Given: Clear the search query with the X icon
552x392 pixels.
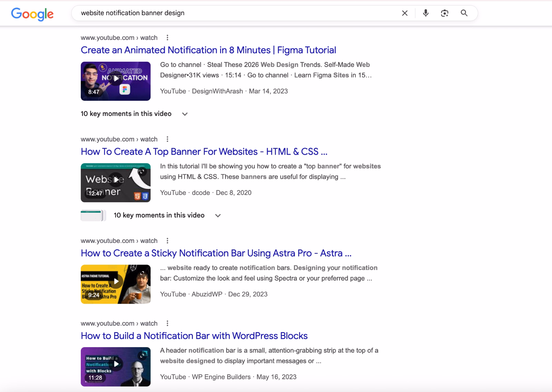Looking at the screenshot, I should coord(404,13).
